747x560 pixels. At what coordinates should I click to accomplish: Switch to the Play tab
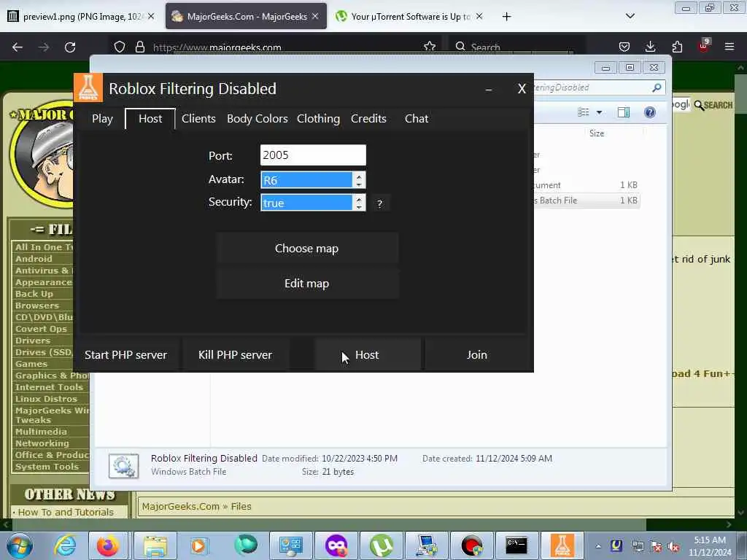(102, 119)
